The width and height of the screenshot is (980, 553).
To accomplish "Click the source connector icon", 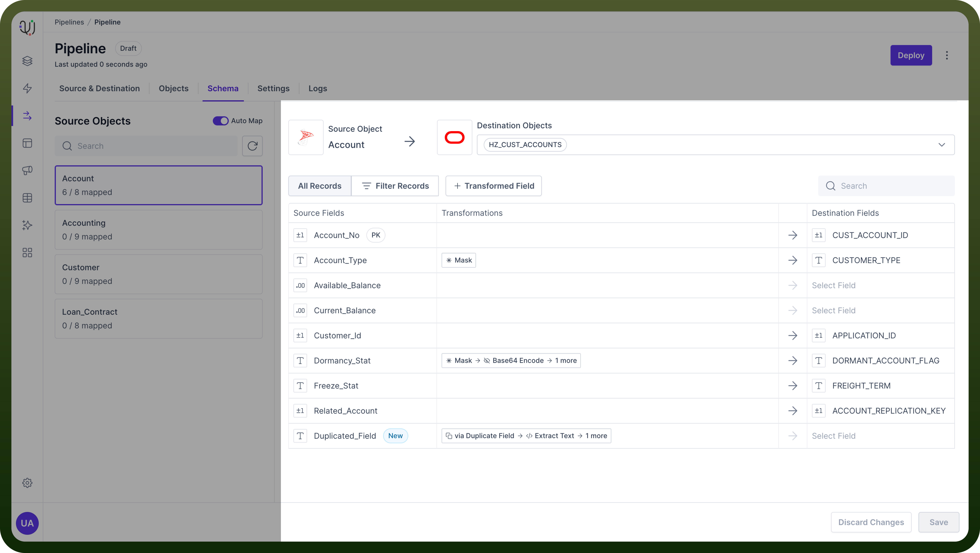I will coord(306,137).
